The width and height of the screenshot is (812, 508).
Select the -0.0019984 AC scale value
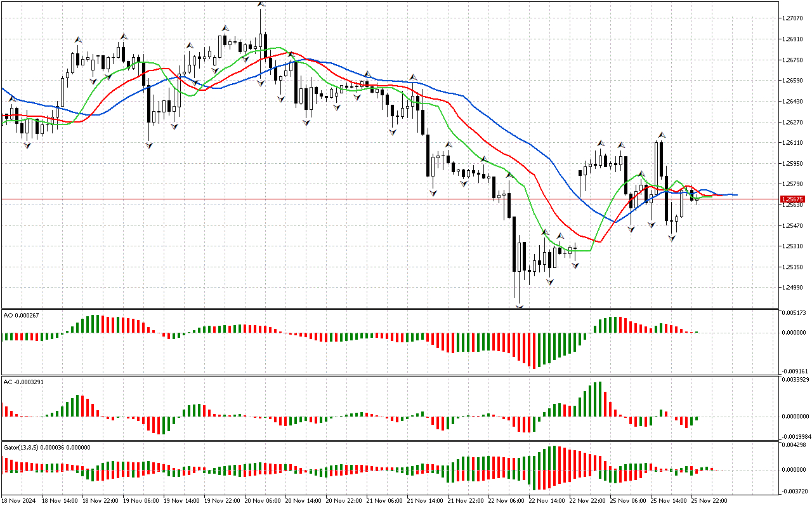(x=796, y=436)
